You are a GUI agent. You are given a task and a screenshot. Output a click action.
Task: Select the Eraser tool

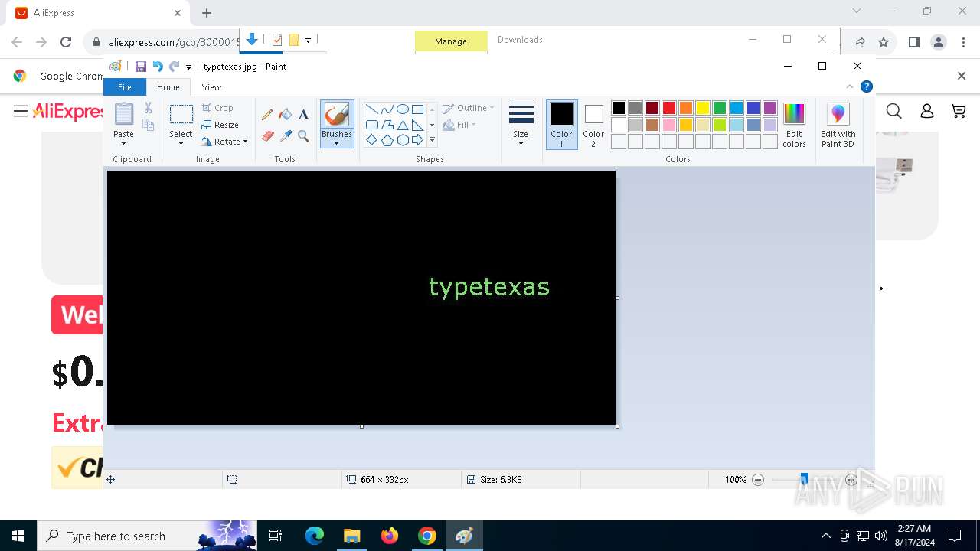pos(267,136)
